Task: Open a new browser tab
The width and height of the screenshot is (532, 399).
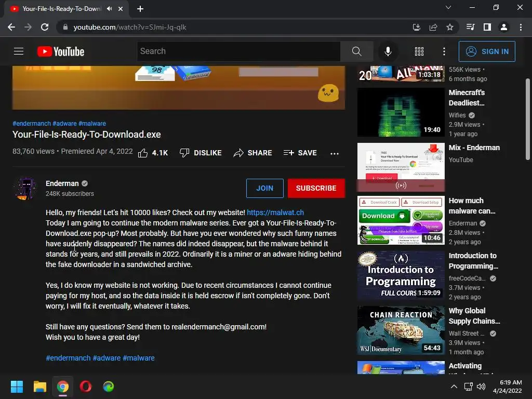Action: 140,9
